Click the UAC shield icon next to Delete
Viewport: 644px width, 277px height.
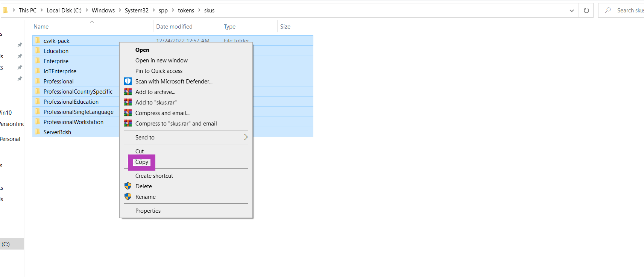pyautogui.click(x=128, y=186)
